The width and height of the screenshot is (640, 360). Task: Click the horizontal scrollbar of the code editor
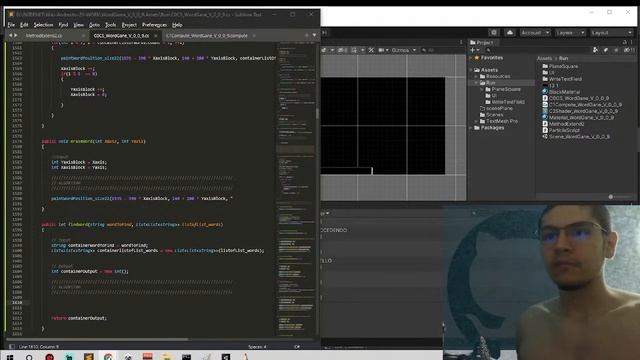click(98, 339)
